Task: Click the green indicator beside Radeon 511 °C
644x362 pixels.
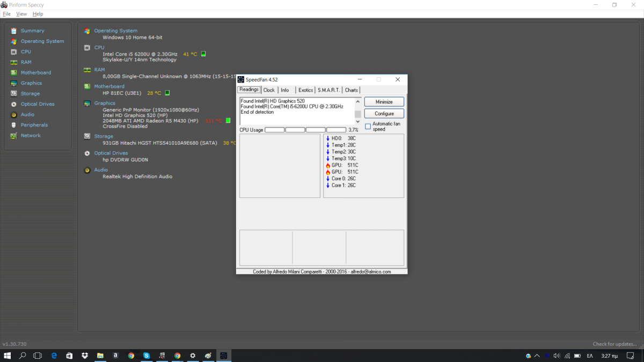Action: click(228, 121)
